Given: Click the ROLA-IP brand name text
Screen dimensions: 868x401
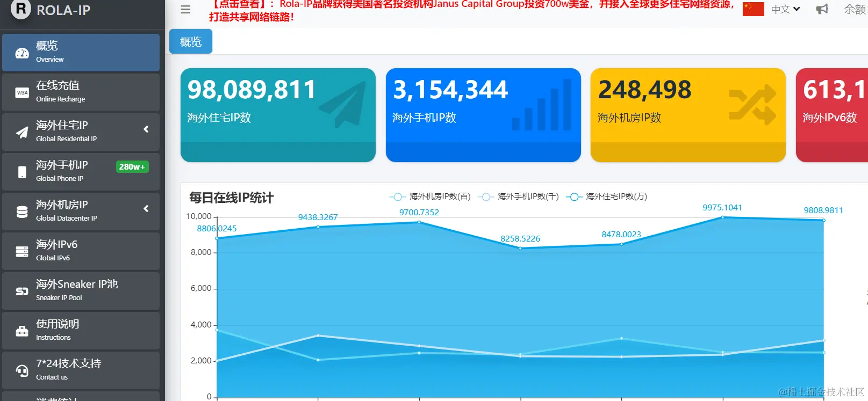Looking at the screenshot, I should pos(63,10).
